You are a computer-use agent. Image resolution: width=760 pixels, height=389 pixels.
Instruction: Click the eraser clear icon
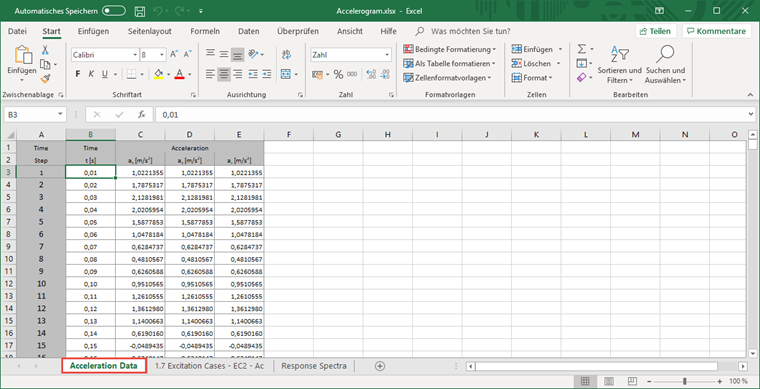[582, 78]
